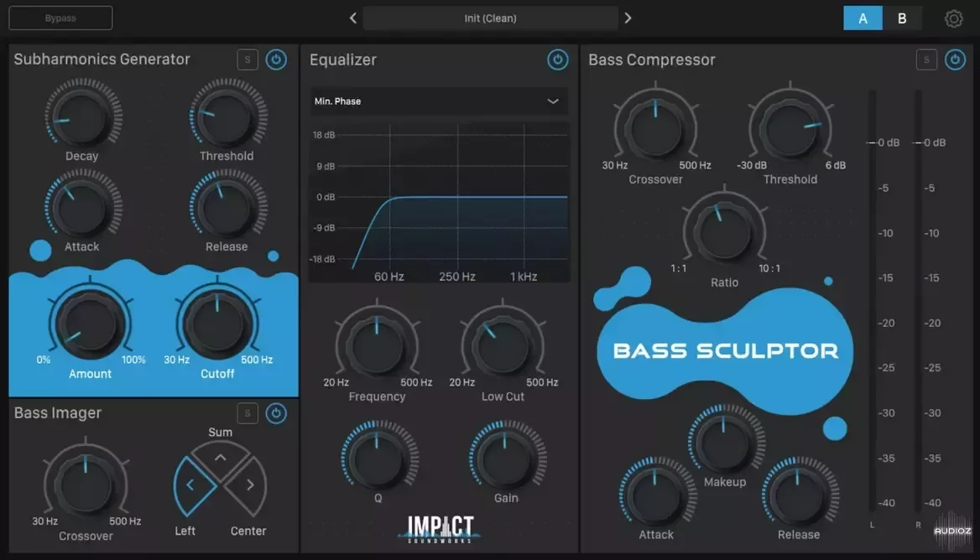This screenshot has height=560, width=980.
Task: Click the Low Cut knob
Action: pyautogui.click(x=503, y=346)
